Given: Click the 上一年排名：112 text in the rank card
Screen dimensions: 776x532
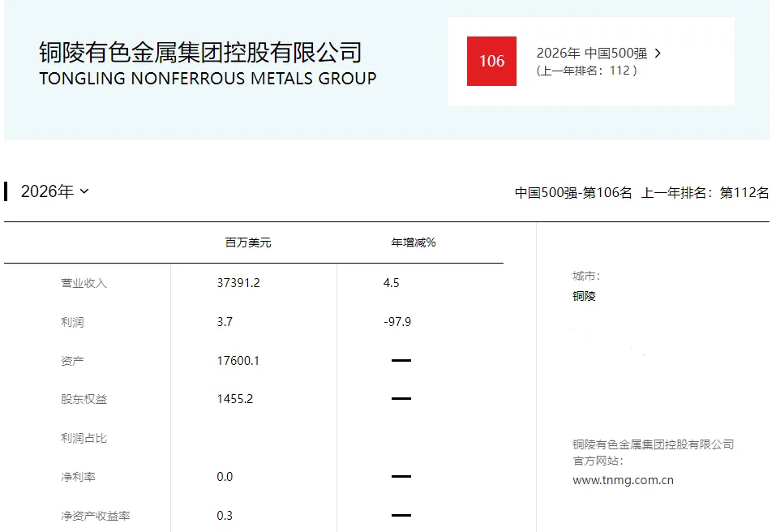Looking at the screenshot, I should pyautogui.click(x=586, y=71).
